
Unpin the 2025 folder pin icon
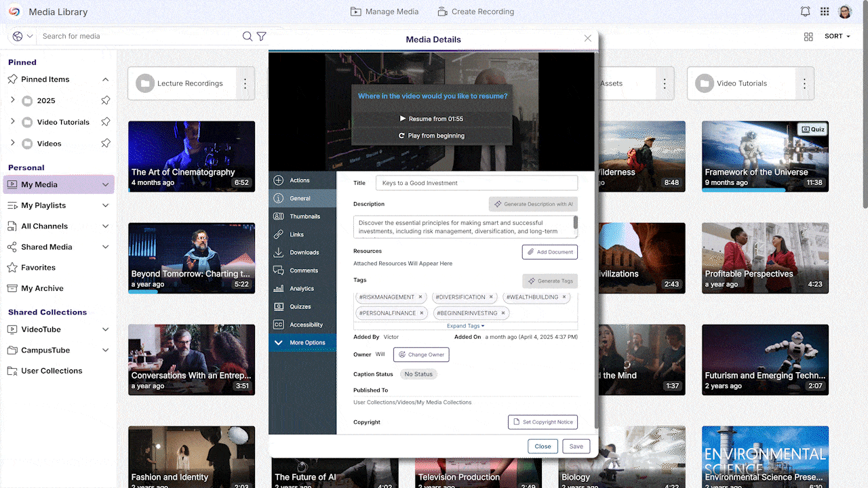click(105, 100)
